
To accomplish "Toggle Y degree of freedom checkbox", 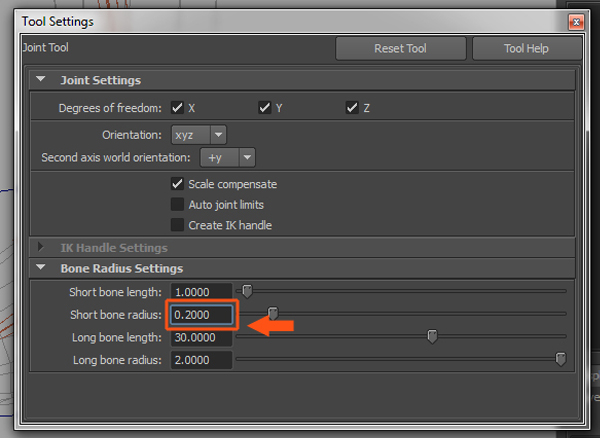I will pyautogui.click(x=264, y=107).
